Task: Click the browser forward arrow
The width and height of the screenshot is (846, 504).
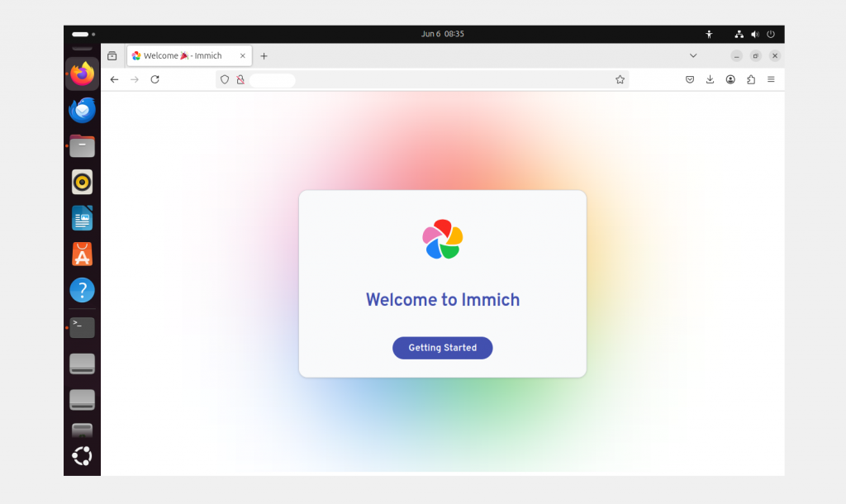Action: (x=135, y=80)
